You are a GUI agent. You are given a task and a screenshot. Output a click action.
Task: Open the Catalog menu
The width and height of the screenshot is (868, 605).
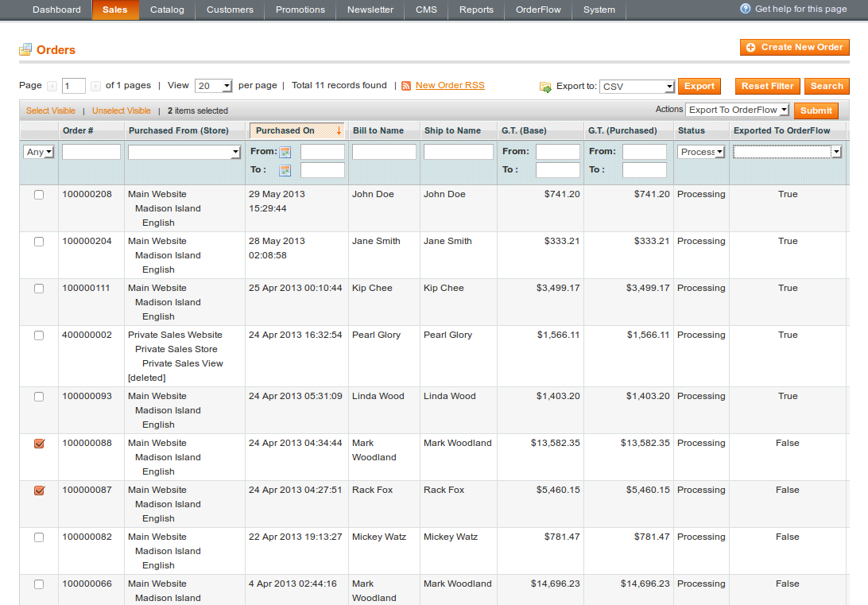(167, 10)
